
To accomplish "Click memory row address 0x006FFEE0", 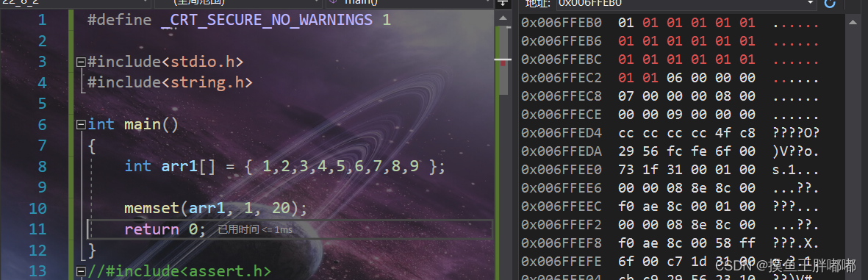I will click(562, 170).
